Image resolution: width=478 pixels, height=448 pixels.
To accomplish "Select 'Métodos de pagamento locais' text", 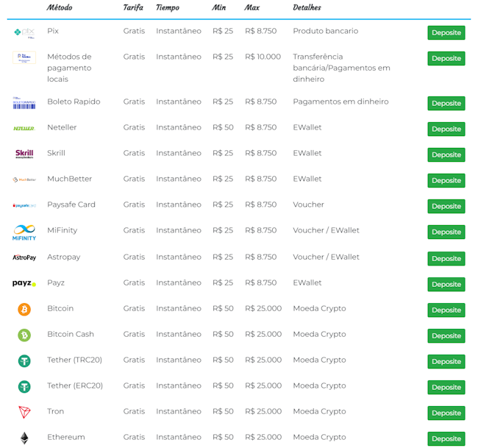I will (69, 68).
